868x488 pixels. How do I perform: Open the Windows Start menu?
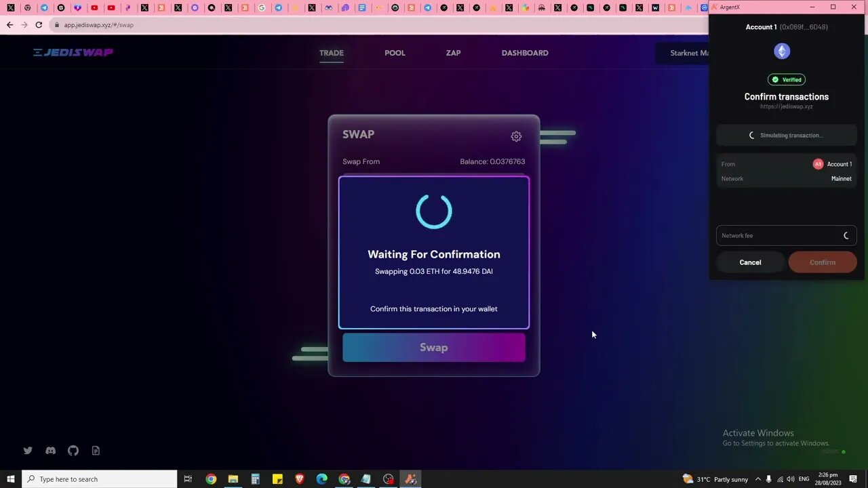tap(11, 479)
